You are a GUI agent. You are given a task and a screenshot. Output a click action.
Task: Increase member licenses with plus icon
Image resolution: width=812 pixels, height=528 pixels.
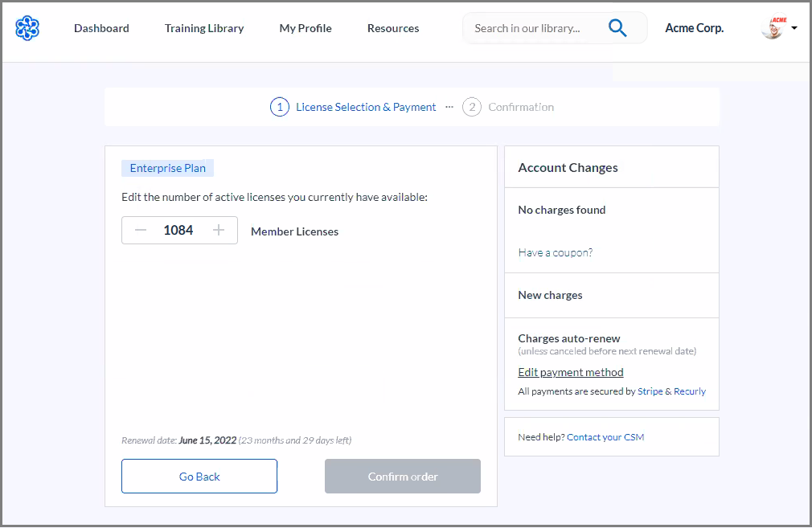[x=219, y=231]
